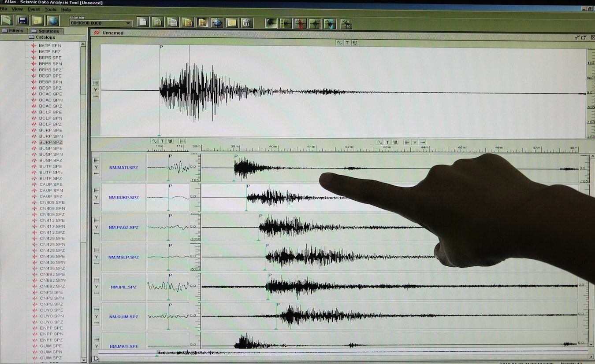This screenshot has height=364, width=595.
Task: Select BUKP.SPZ in the catalog list
Action: pyautogui.click(x=50, y=142)
